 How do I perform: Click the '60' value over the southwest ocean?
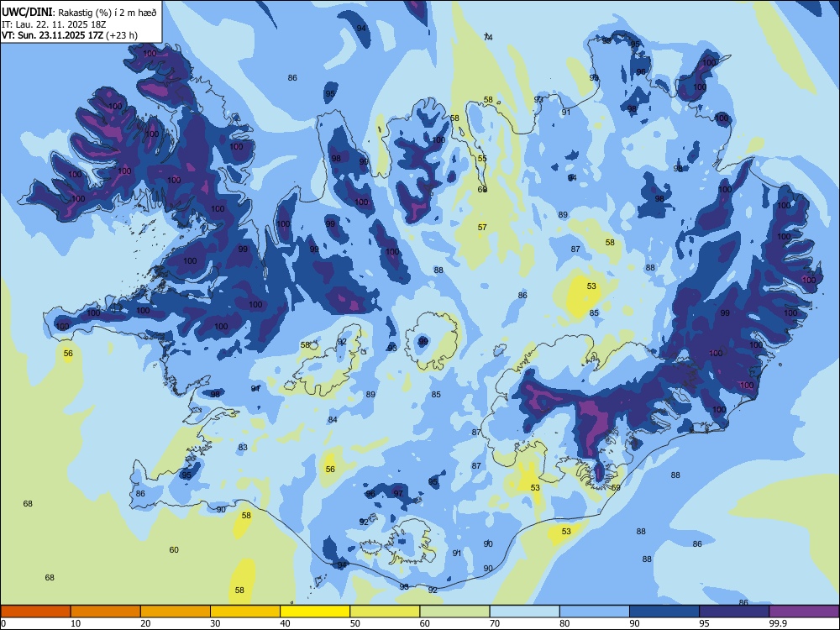tap(174, 549)
